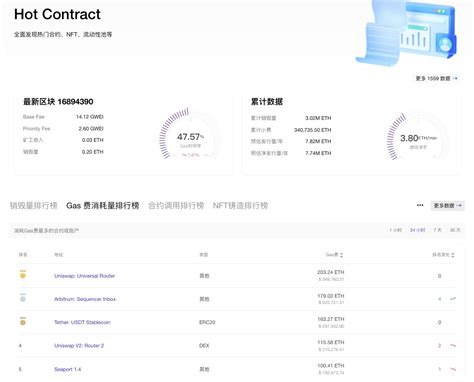Click the gold medal icon for Uniswap Universal Router
This screenshot has width=474, height=382.
[x=23, y=275]
